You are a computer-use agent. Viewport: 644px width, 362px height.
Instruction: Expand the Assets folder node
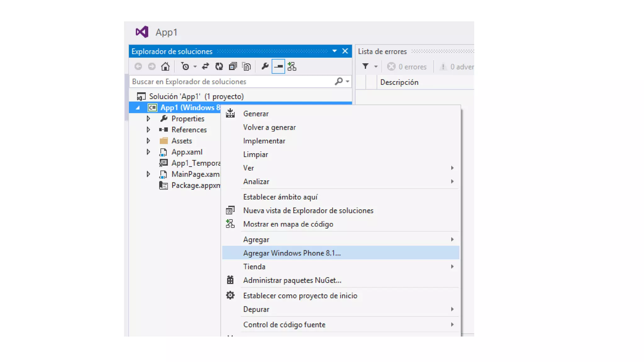click(x=148, y=141)
